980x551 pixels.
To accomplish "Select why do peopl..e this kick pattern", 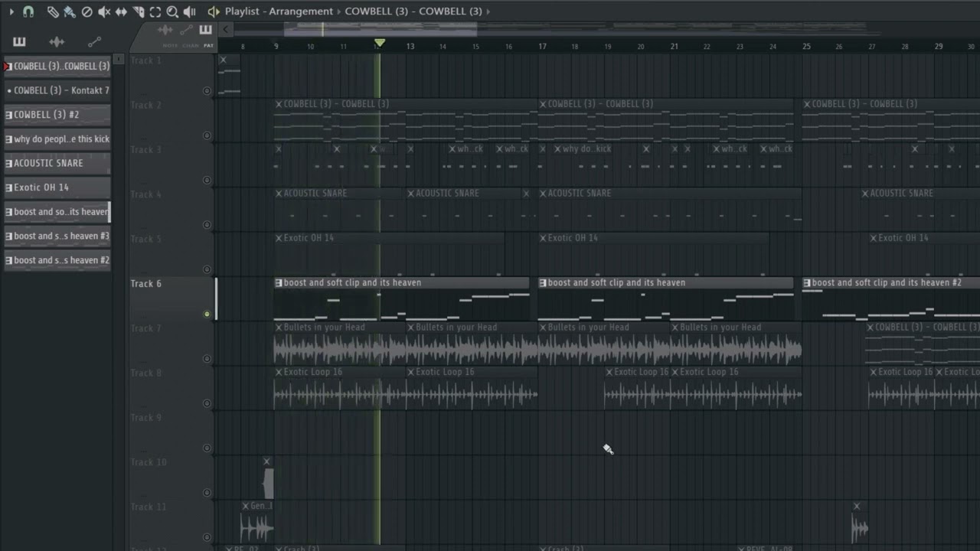I will (57, 139).
